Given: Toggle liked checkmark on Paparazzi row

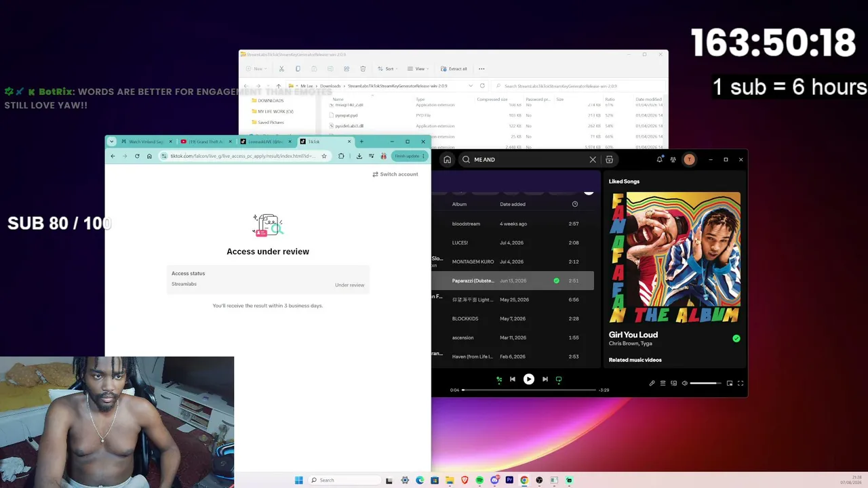Looking at the screenshot, I should (556, 281).
